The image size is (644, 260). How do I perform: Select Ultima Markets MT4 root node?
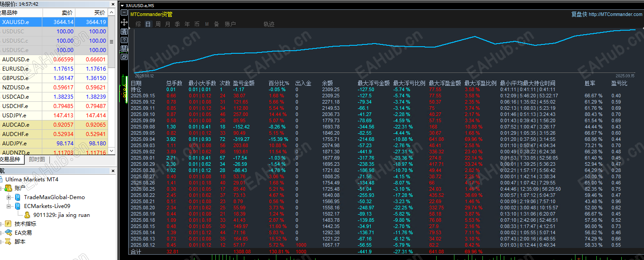pyautogui.click(x=32, y=180)
